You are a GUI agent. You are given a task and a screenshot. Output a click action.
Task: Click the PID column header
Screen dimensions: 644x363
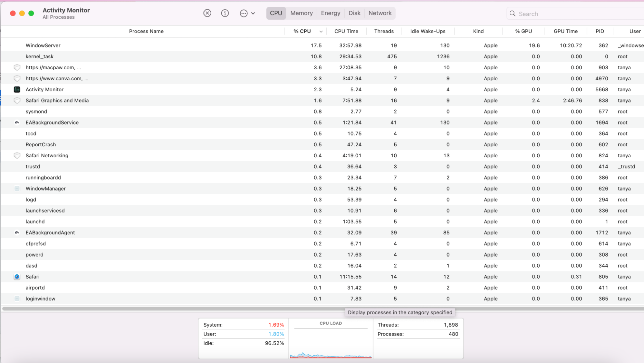coord(600,31)
